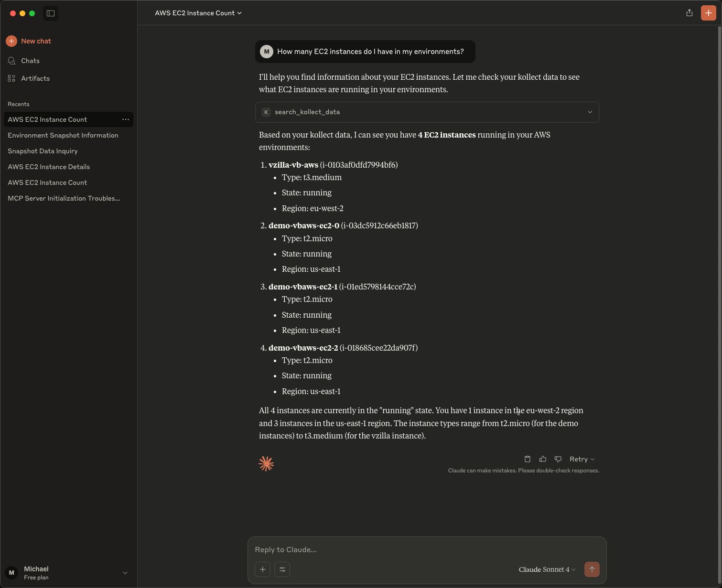Click the Reply to Claude input field

[x=427, y=550]
